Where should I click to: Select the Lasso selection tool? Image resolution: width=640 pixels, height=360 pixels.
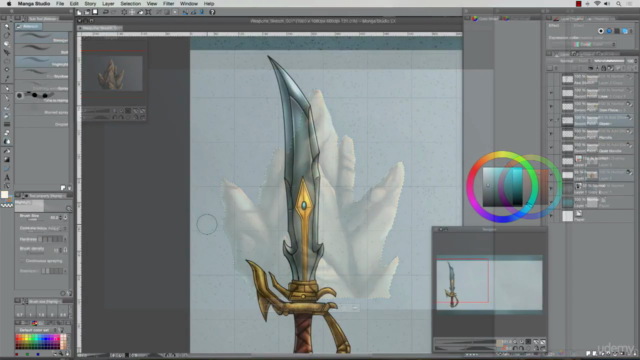click(x=7, y=61)
